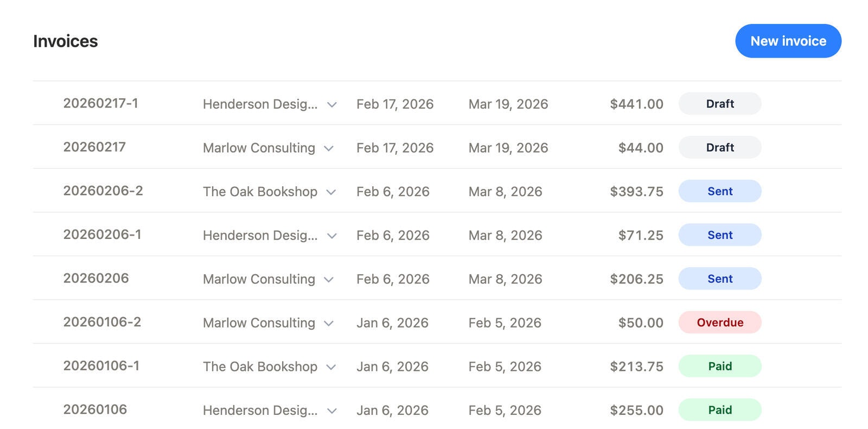
Task: Expand the Henderson dropdown on invoice 20260106
Action: pyautogui.click(x=331, y=411)
